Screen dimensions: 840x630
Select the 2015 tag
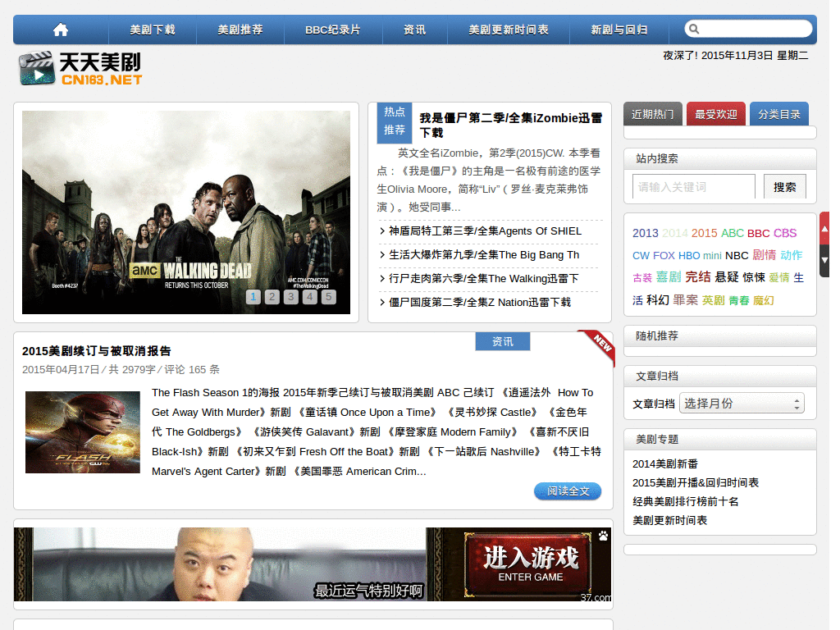(x=704, y=233)
